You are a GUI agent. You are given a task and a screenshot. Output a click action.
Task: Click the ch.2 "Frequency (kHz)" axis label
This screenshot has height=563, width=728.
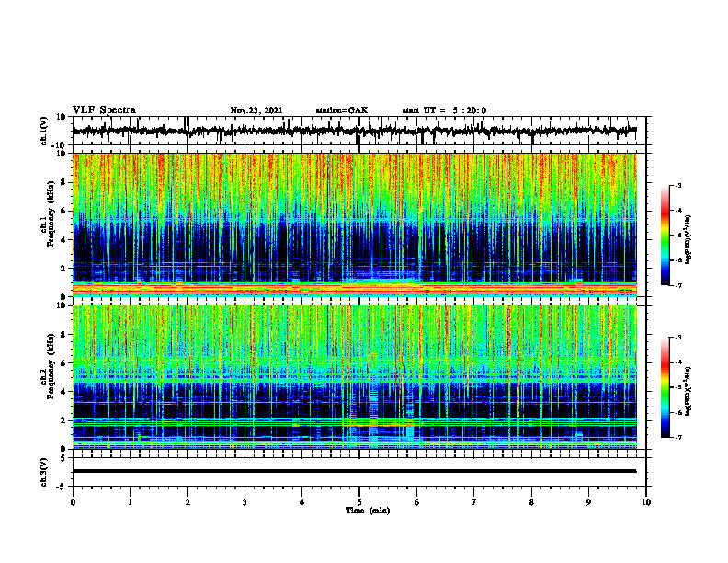(51, 366)
